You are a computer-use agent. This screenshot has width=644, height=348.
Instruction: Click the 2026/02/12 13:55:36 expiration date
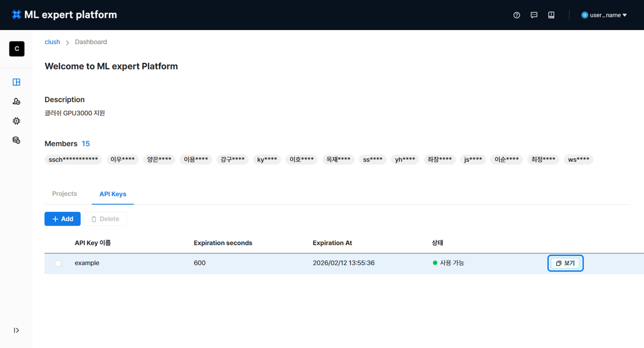pos(344,263)
